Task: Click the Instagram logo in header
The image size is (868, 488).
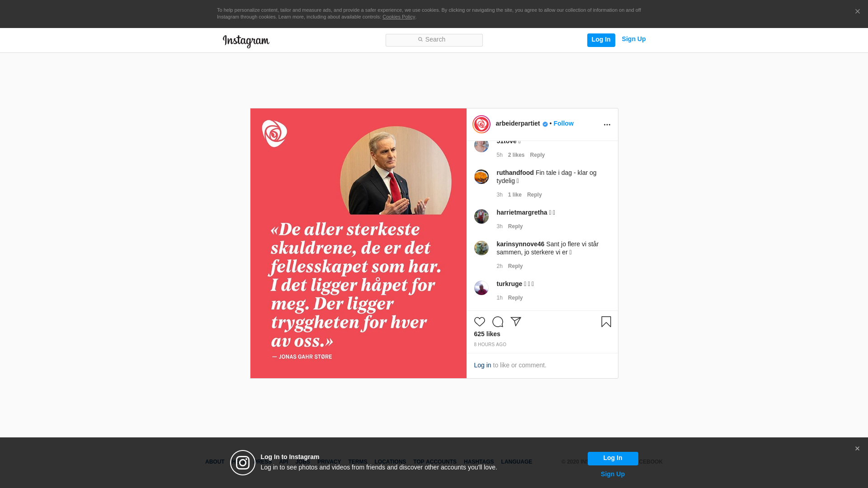Action: (x=246, y=41)
